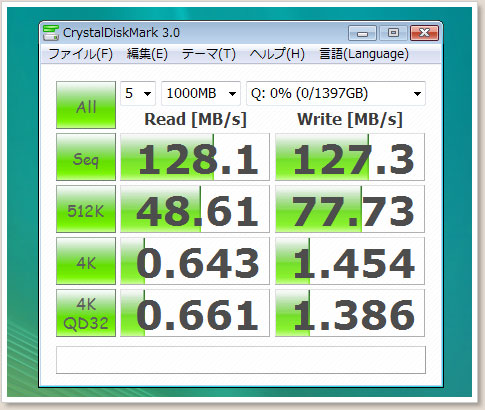Start the 4K random test
Viewport: 485px width, 410px height.
tap(86, 261)
